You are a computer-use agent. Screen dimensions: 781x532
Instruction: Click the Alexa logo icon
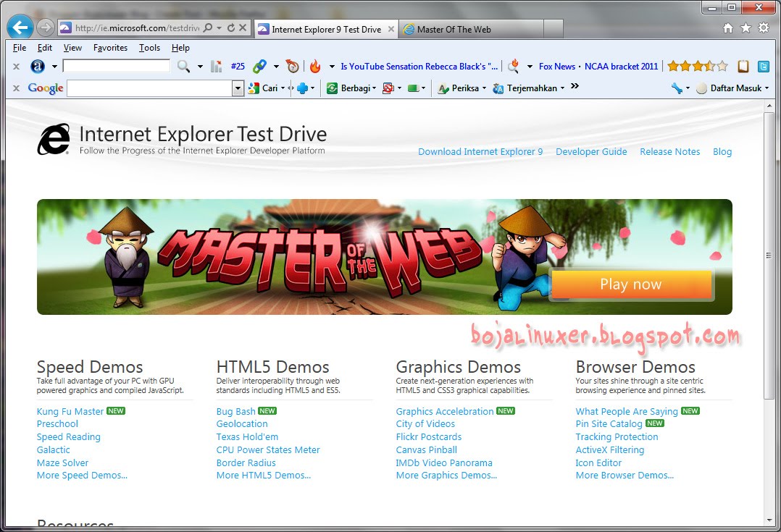point(38,66)
